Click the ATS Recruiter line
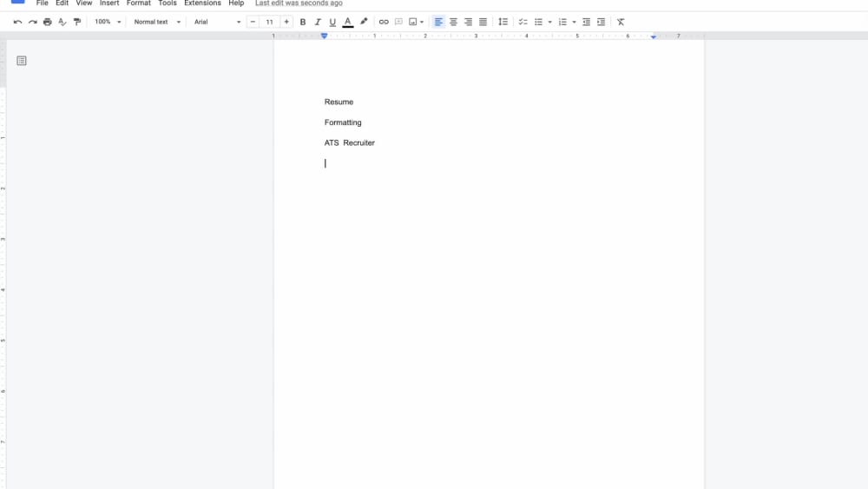Screen dimensions: 868x489 [x=349, y=143]
